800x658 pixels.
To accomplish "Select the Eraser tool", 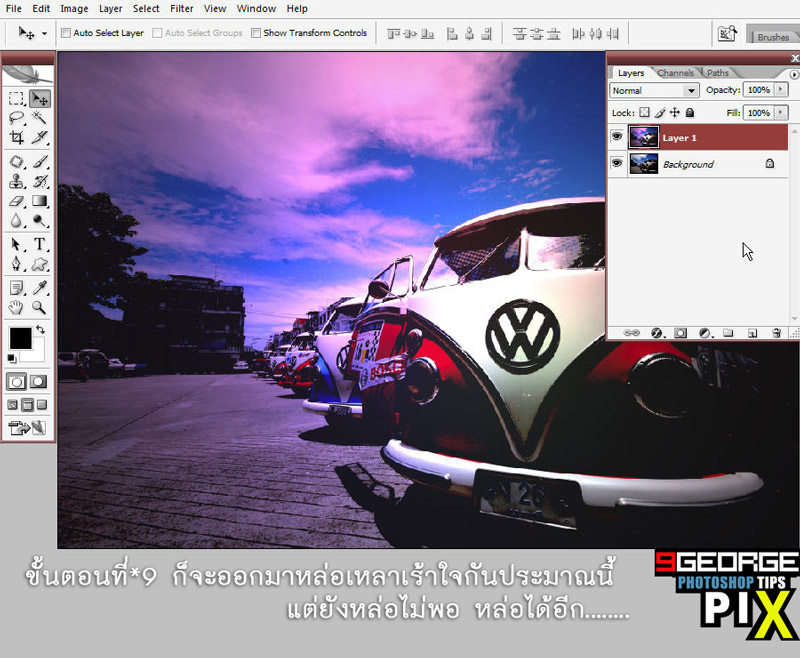I will [x=16, y=201].
